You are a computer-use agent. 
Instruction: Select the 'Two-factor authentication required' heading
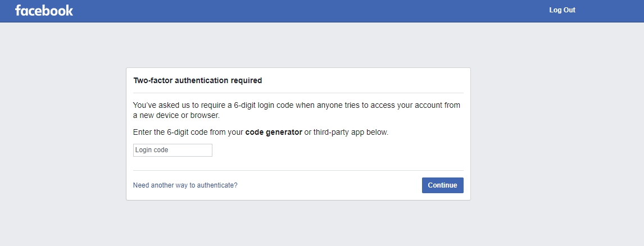click(x=198, y=80)
